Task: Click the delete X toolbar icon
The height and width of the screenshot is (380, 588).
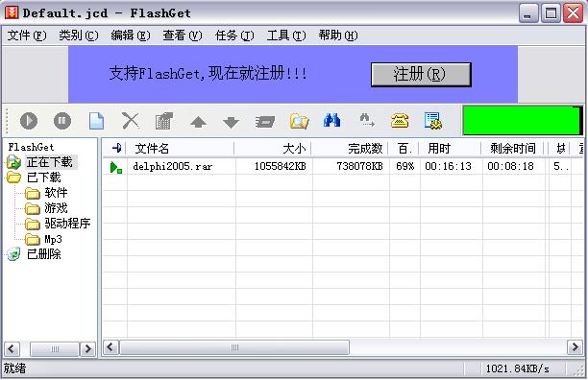Action: point(130,121)
